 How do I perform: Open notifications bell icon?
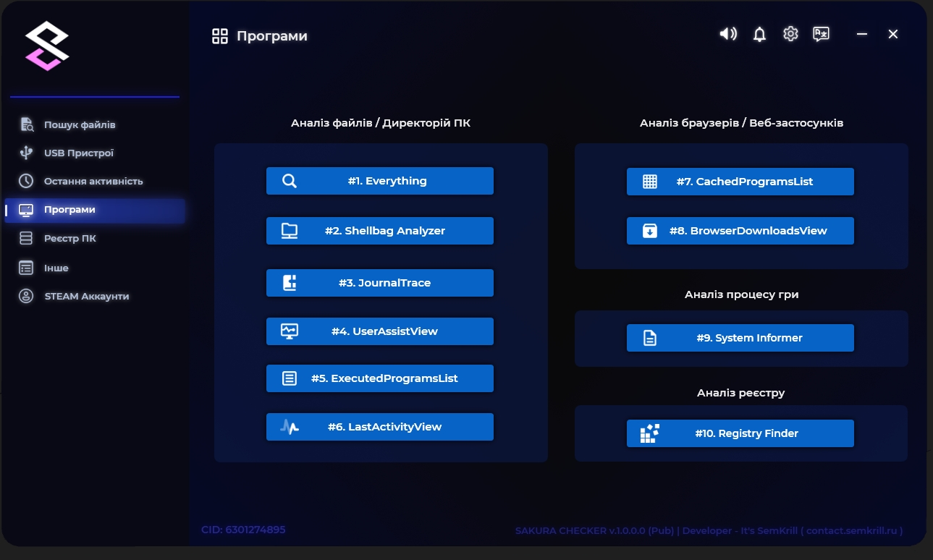tap(759, 34)
